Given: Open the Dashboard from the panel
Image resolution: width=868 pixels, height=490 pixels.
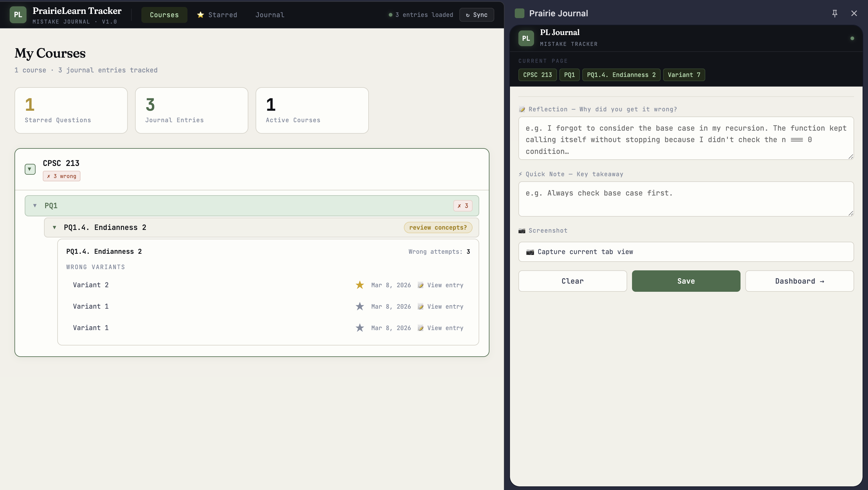Looking at the screenshot, I should [x=799, y=281].
